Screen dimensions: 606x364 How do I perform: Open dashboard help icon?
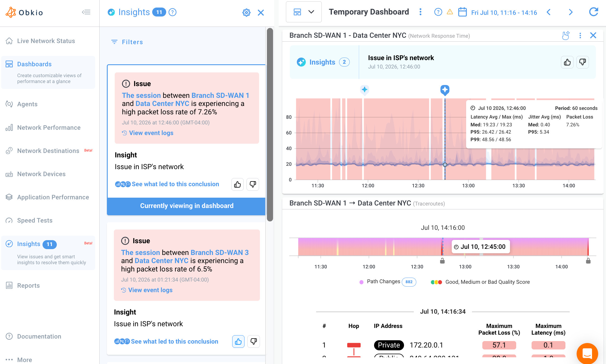pyautogui.click(x=438, y=12)
